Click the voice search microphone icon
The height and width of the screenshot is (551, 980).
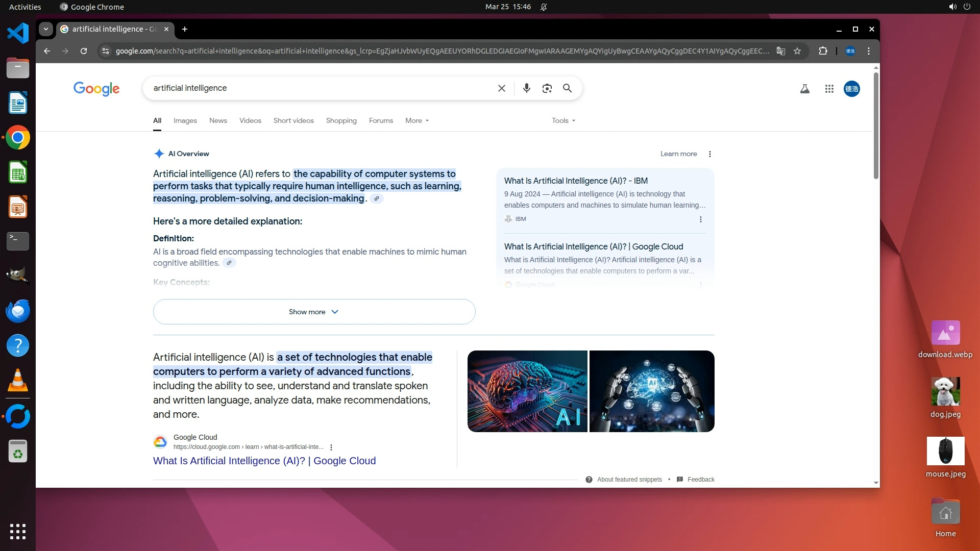526,88
